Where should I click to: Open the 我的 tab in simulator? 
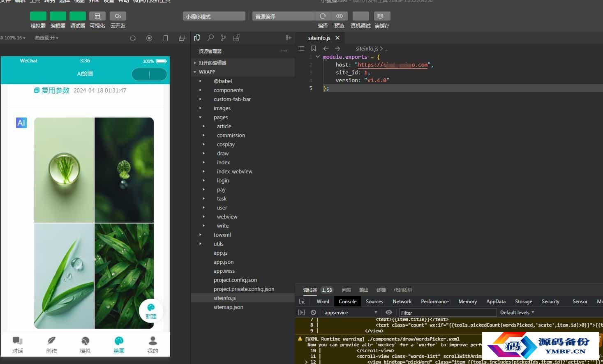coord(152,345)
